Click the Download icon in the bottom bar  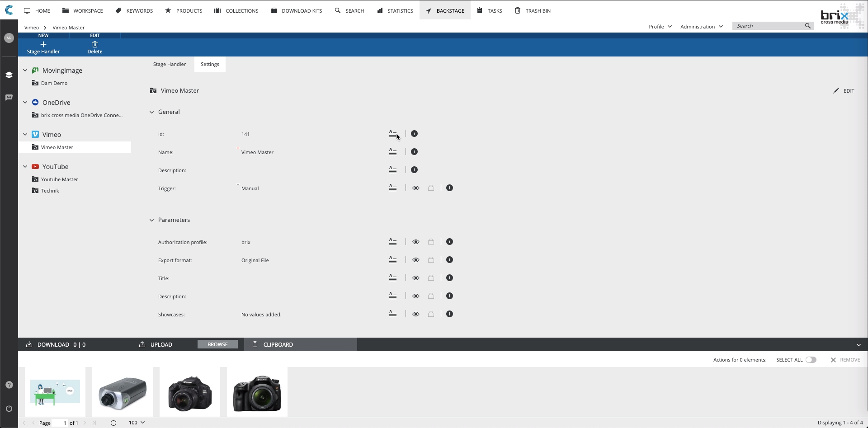point(29,344)
